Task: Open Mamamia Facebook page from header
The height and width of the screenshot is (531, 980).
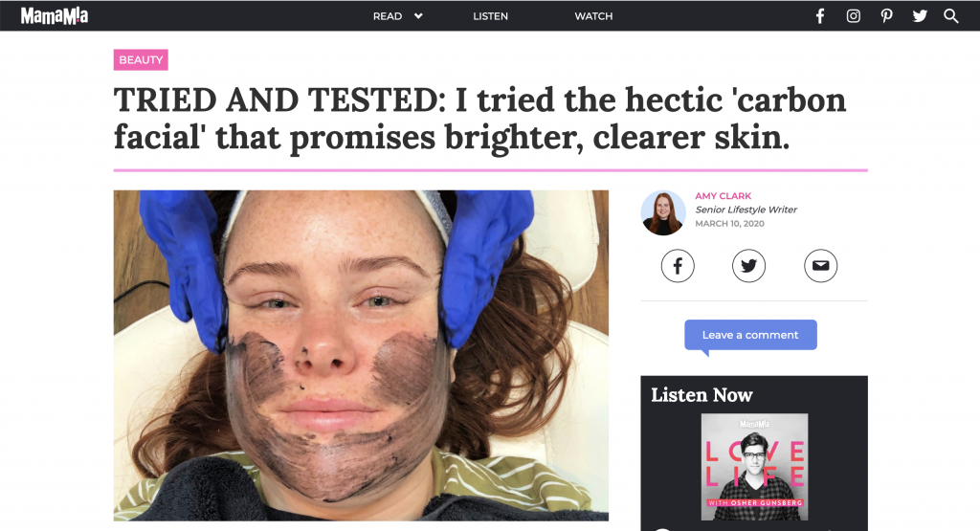Action: point(820,16)
